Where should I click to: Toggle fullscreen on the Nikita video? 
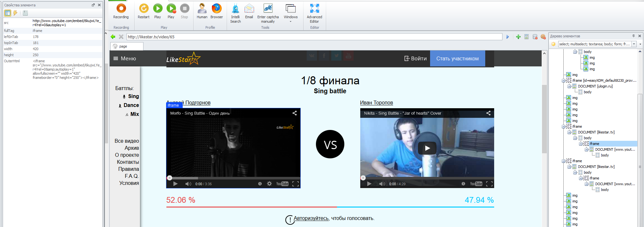point(489,184)
